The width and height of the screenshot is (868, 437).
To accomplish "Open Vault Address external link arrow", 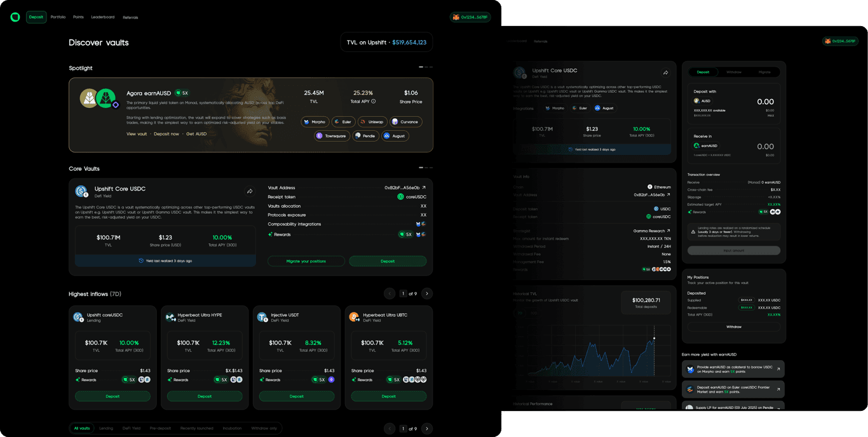I will [424, 188].
